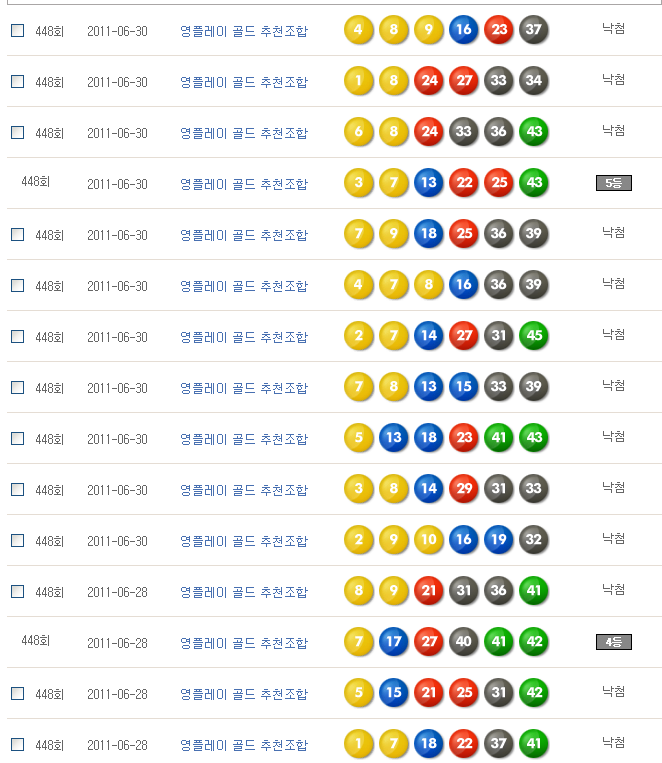Viewport: 662px width, 763px height.
Task: Select checkbox for row starting 8, 9, 21
Action: point(17,592)
